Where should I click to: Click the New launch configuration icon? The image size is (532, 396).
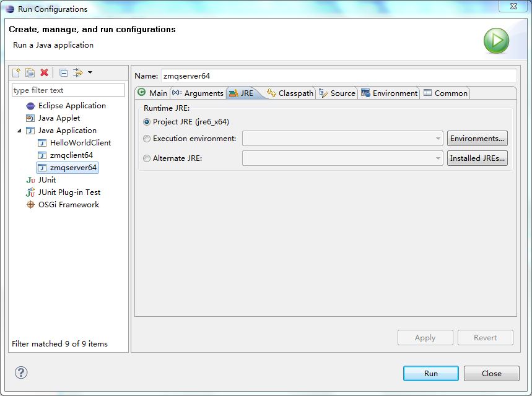click(x=17, y=73)
